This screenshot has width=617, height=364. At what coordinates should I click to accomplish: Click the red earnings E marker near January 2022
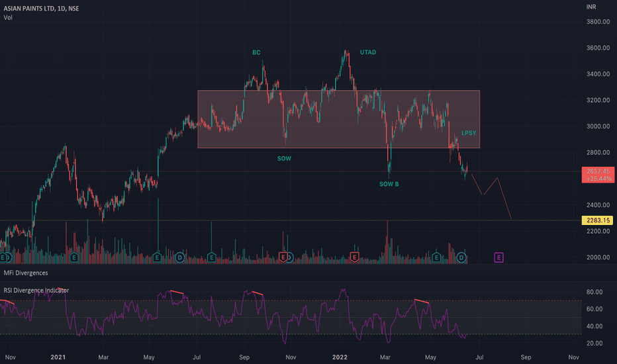click(354, 257)
